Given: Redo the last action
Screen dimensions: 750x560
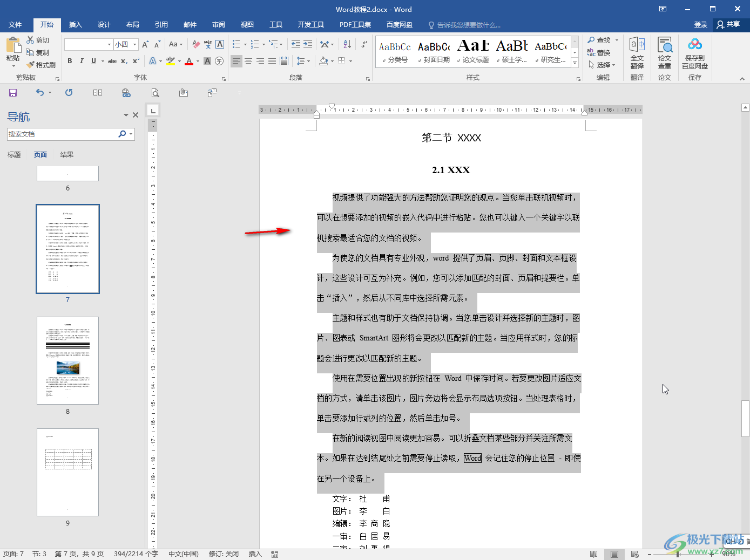Looking at the screenshot, I should point(69,93).
